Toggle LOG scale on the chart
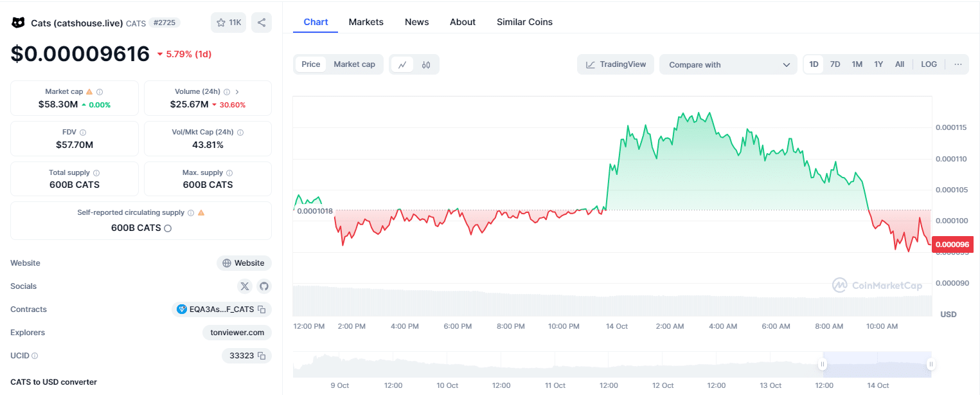 pyautogui.click(x=929, y=64)
